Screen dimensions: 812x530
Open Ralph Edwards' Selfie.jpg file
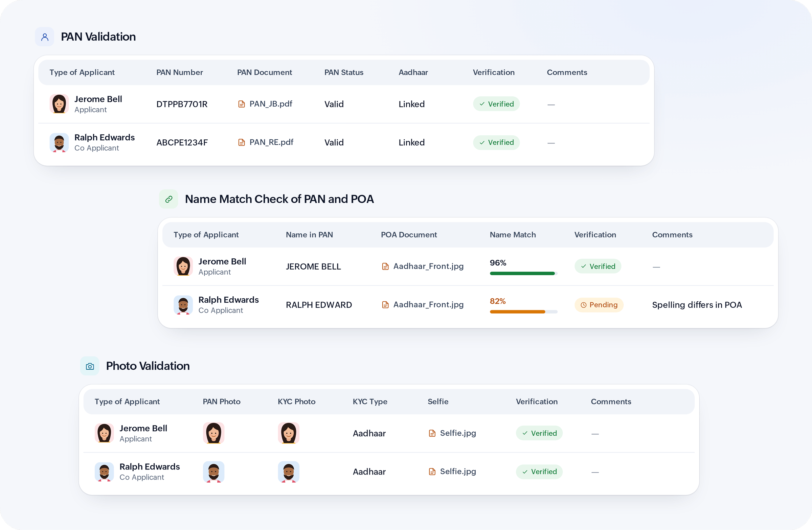click(x=452, y=471)
